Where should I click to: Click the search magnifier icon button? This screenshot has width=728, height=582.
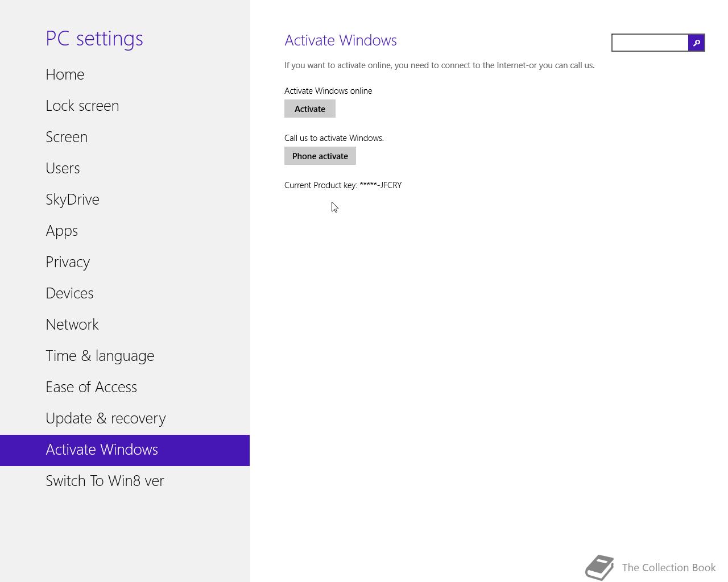tap(696, 43)
